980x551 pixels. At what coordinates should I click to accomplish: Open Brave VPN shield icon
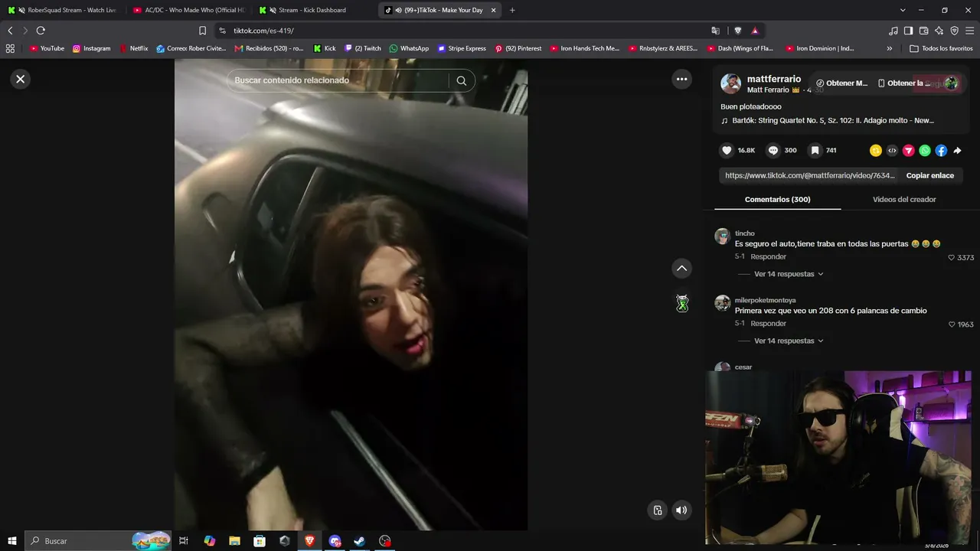coord(954,31)
